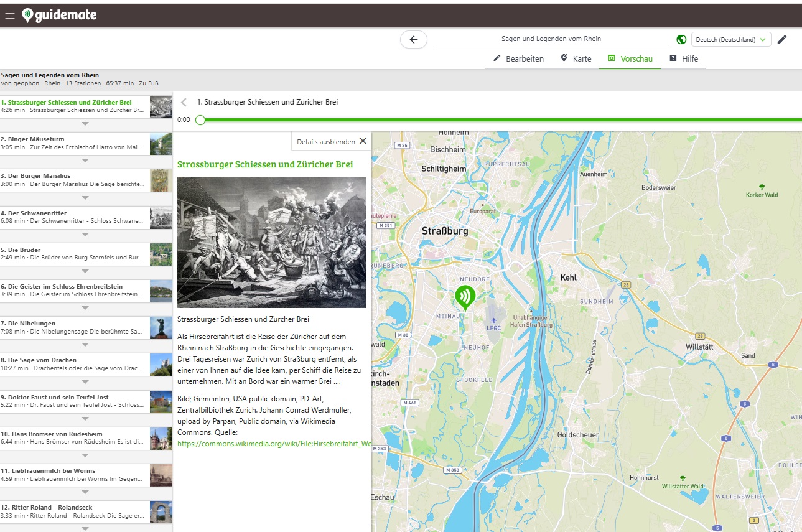Screen dimensions: 802x532
Task: Select station 11 Liebfrauenmilch bei Worms
Action: (x=86, y=475)
